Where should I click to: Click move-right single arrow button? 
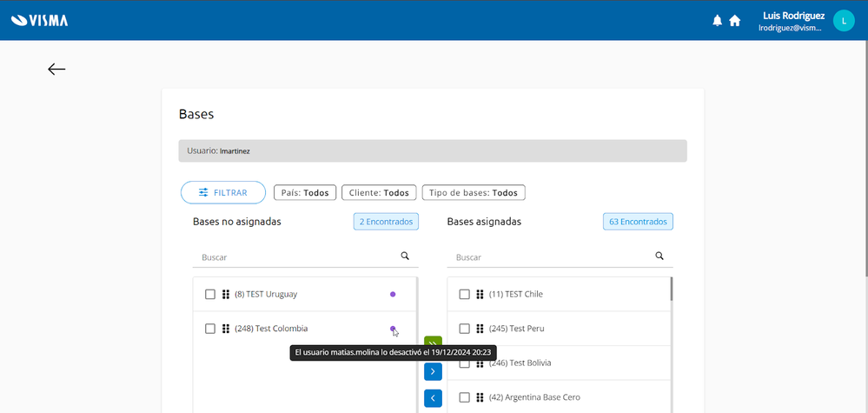point(433,371)
